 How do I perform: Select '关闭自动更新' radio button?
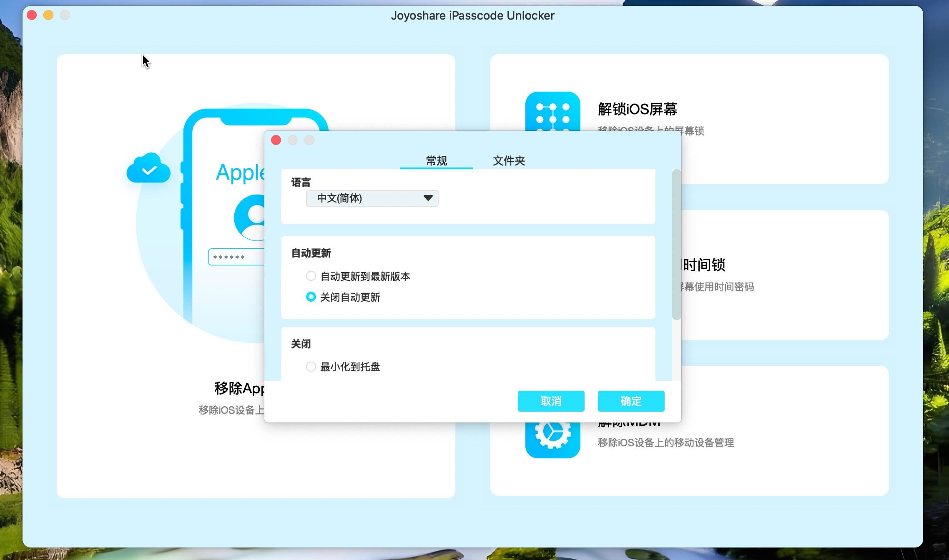click(311, 297)
